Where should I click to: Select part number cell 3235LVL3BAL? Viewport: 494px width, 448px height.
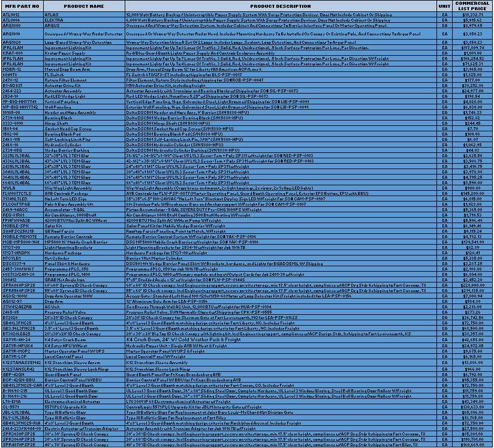coord(22,156)
